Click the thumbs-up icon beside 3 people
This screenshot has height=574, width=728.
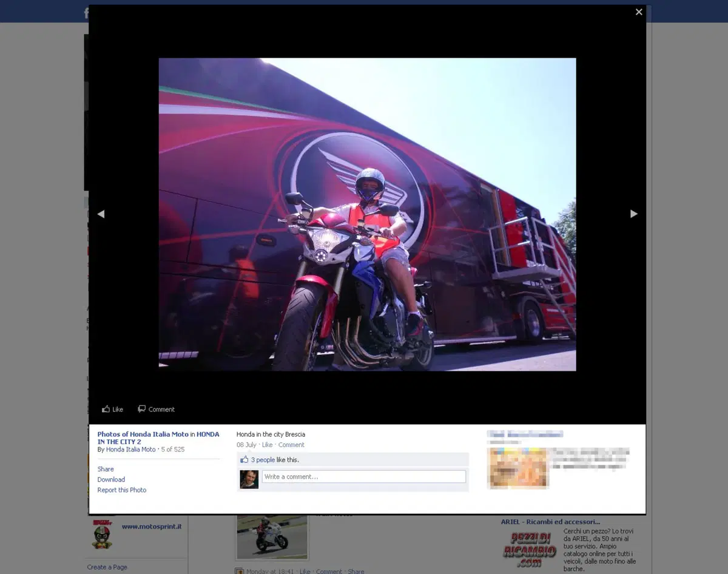click(244, 459)
